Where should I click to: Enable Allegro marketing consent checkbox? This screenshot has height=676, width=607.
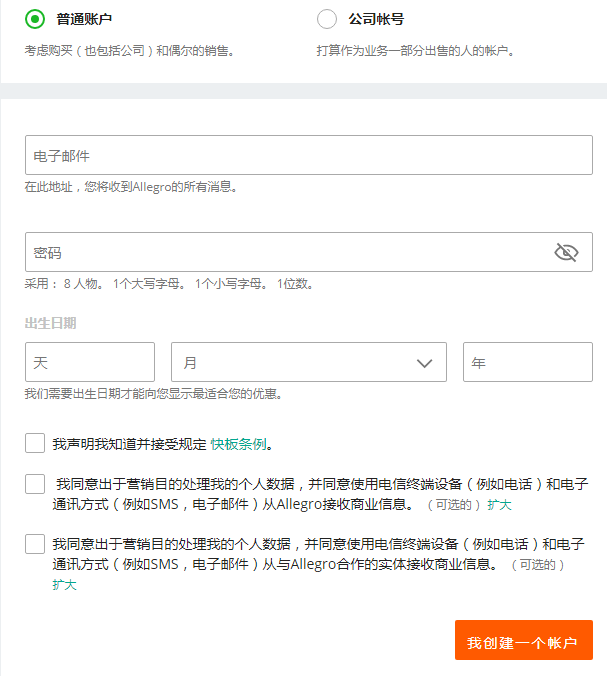(x=35, y=485)
